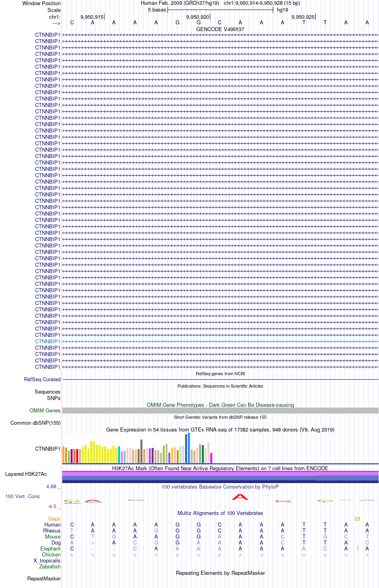Open Multiz Alignments of 100 Vertebrates title

220,513
